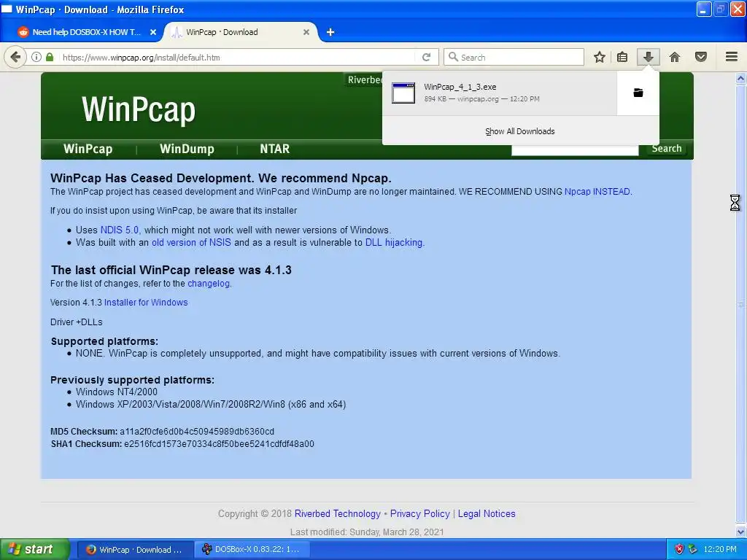Click the MD5 Checksum value text
Screen dimensions: 747x560
coord(197,432)
